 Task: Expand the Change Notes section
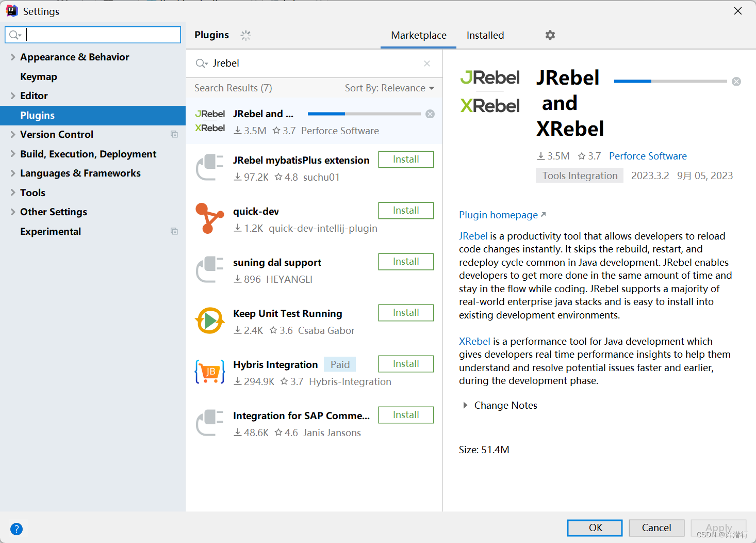pyautogui.click(x=465, y=405)
